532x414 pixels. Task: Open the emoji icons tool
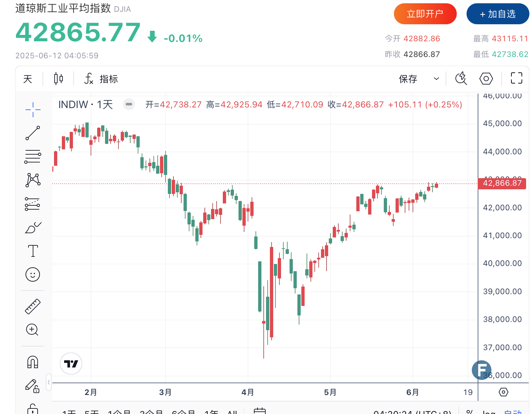click(x=33, y=274)
